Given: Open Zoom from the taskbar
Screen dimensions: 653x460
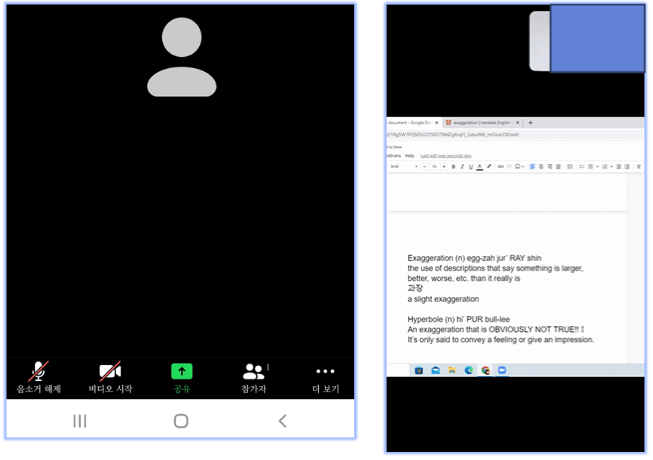Looking at the screenshot, I should pos(502,370).
